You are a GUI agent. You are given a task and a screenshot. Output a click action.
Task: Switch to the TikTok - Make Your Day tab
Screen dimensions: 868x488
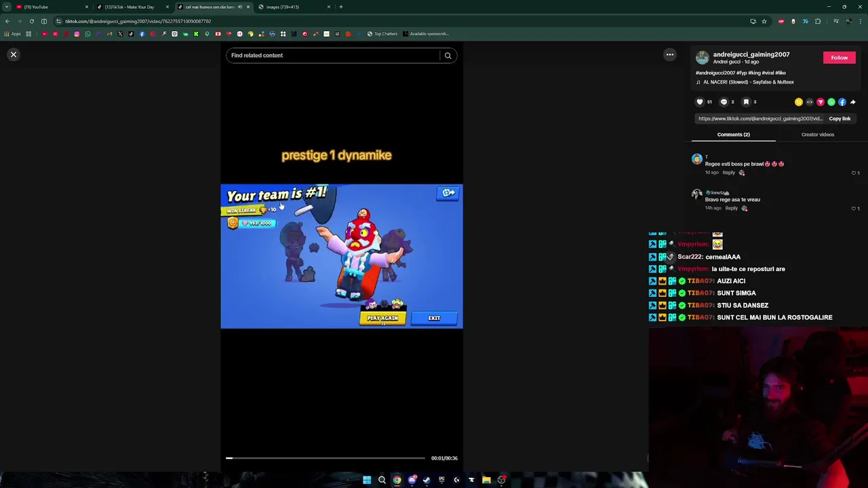pos(132,7)
